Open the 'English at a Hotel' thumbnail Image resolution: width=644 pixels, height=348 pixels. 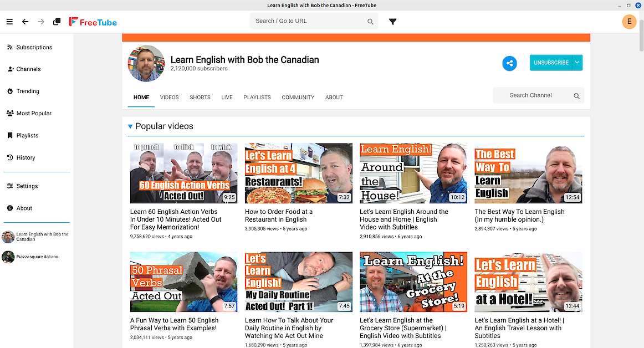pyautogui.click(x=528, y=282)
